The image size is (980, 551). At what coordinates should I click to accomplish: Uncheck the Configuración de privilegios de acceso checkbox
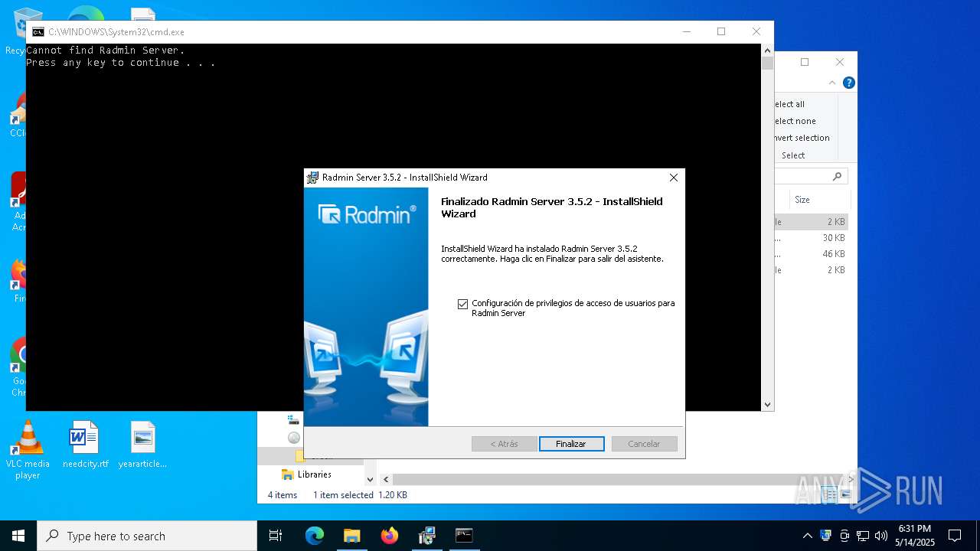coord(462,304)
